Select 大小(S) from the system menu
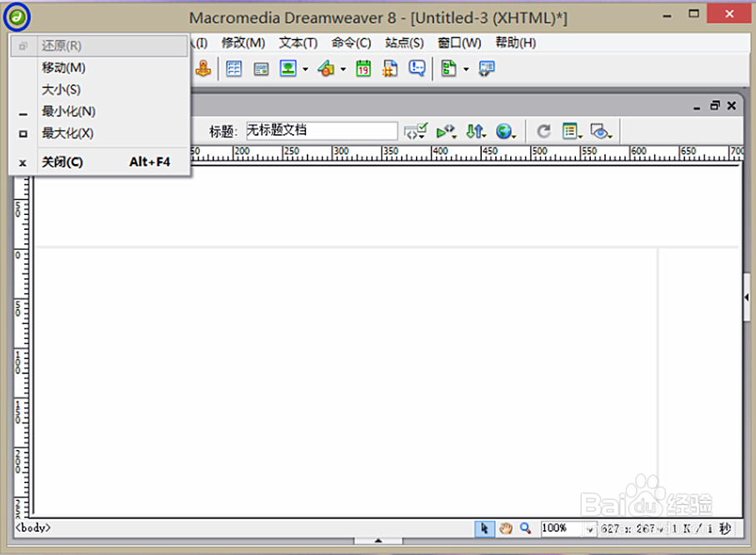The image size is (756, 555). [x=99, y=90]
